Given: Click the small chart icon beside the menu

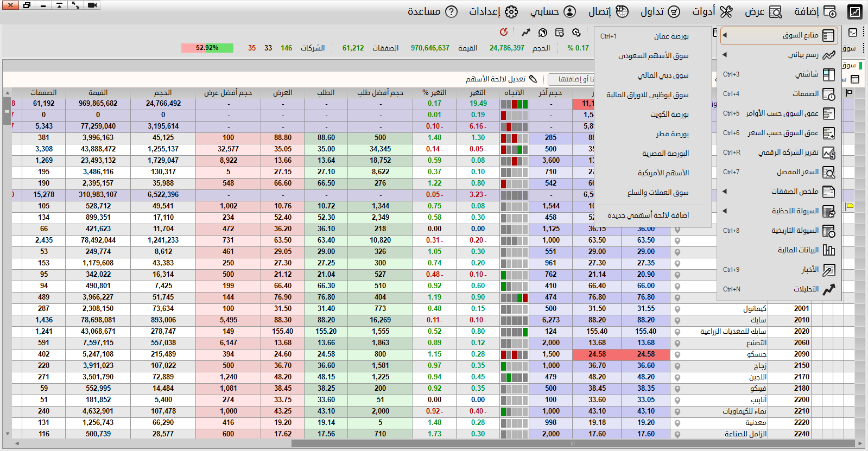Looking at the screenshot, I should [x=853, y=33].
